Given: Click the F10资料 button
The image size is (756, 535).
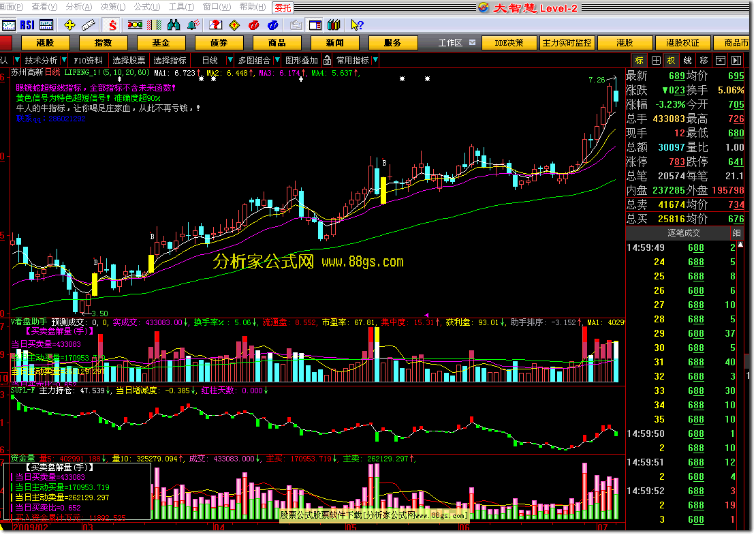Looking at the screenshot, I should pos(88,60).
